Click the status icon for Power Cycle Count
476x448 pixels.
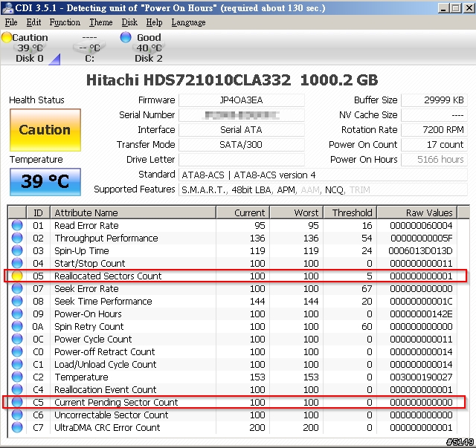coord(17,339)
